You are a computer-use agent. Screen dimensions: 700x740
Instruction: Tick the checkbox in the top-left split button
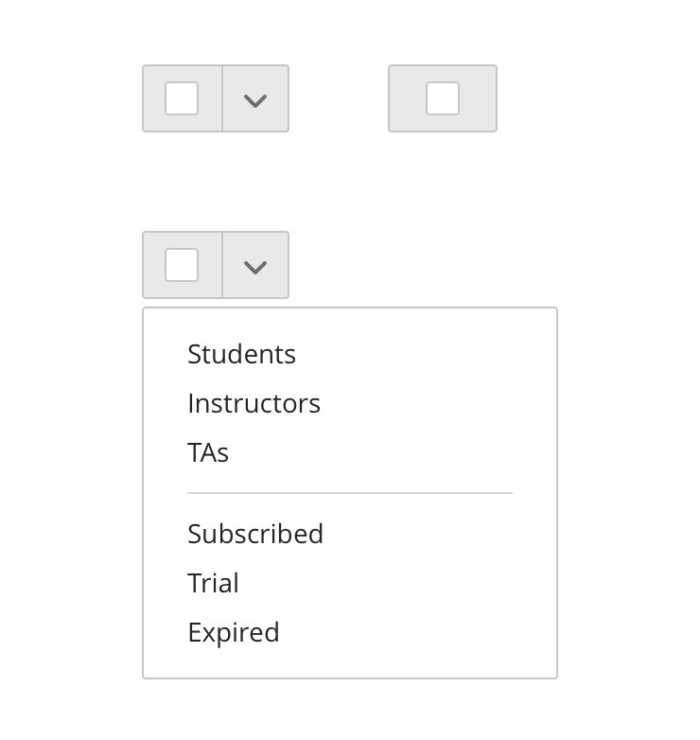pos(182,98)
